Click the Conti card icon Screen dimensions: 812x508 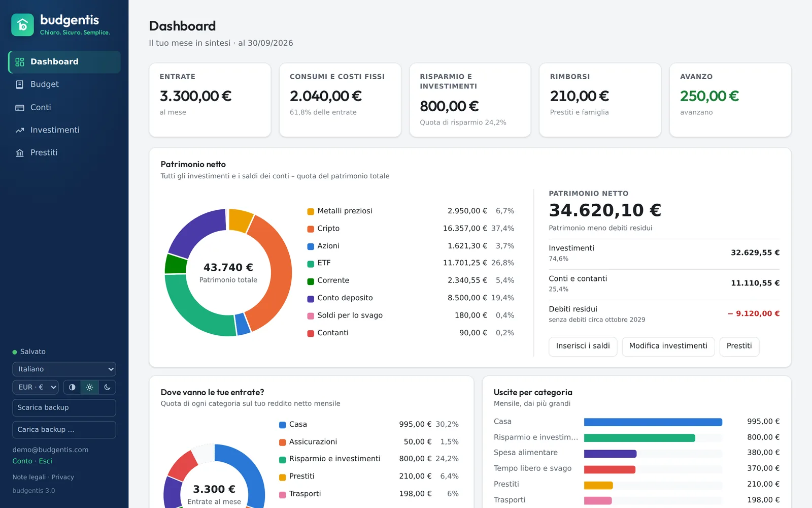(20, 108)
